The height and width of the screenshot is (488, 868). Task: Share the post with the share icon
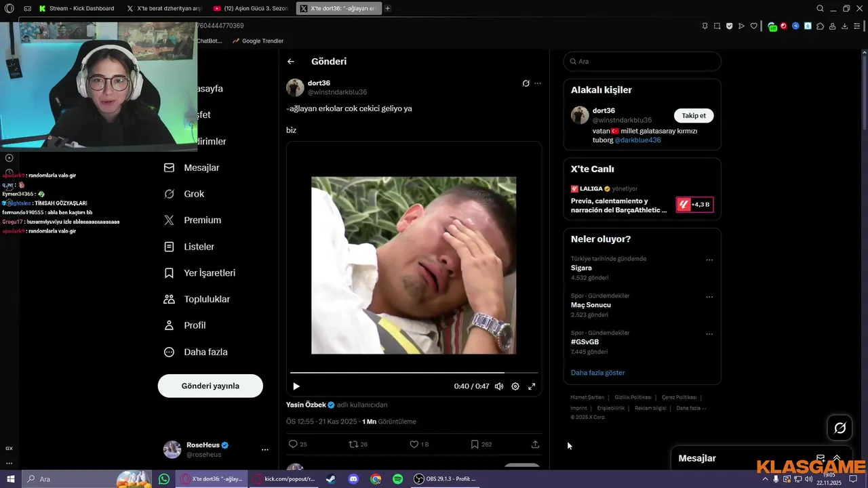pyautogui.click(x=535, y=444)
